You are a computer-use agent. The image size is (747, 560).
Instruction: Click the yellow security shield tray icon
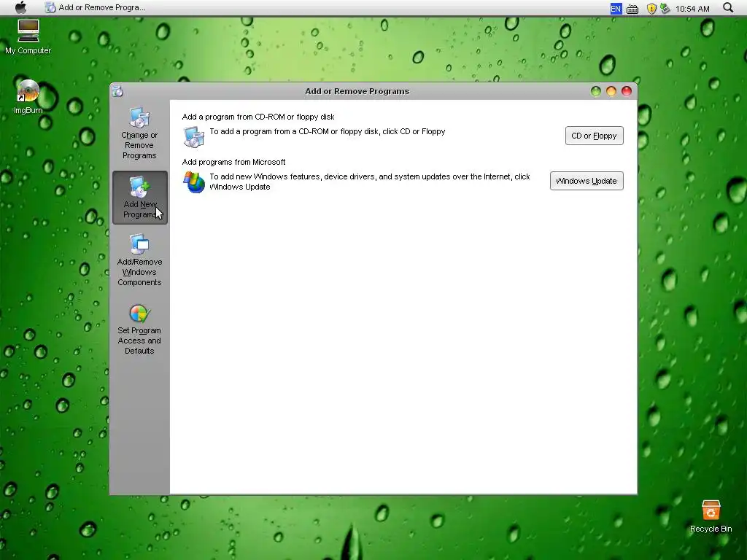pyautogui.click(x=651, y=9)
